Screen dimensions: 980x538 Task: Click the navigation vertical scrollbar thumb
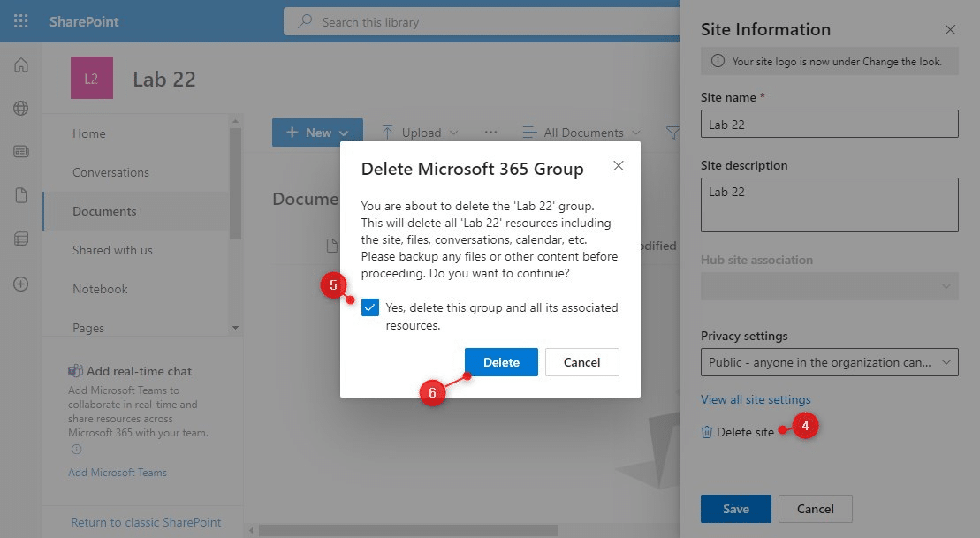point(235,184)
